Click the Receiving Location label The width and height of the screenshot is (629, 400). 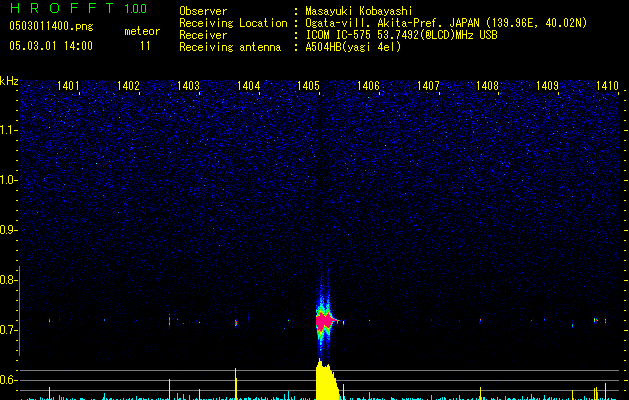tap(233, 23)
